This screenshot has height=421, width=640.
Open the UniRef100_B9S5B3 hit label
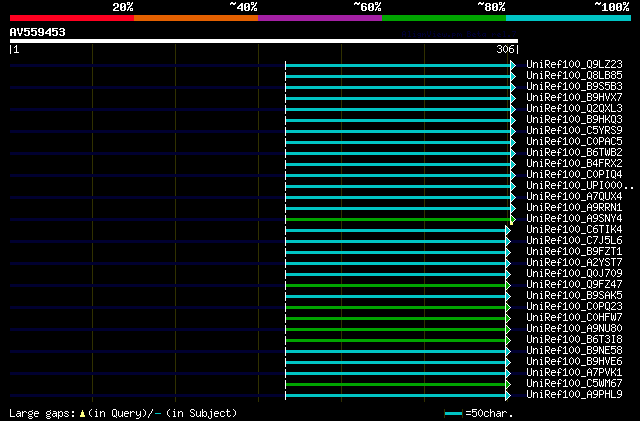click(574, 87)
